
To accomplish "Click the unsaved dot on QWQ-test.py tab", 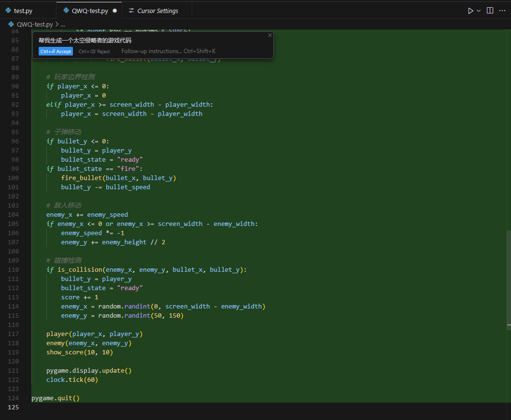I will pyautogui.click(x=114, y=11).
